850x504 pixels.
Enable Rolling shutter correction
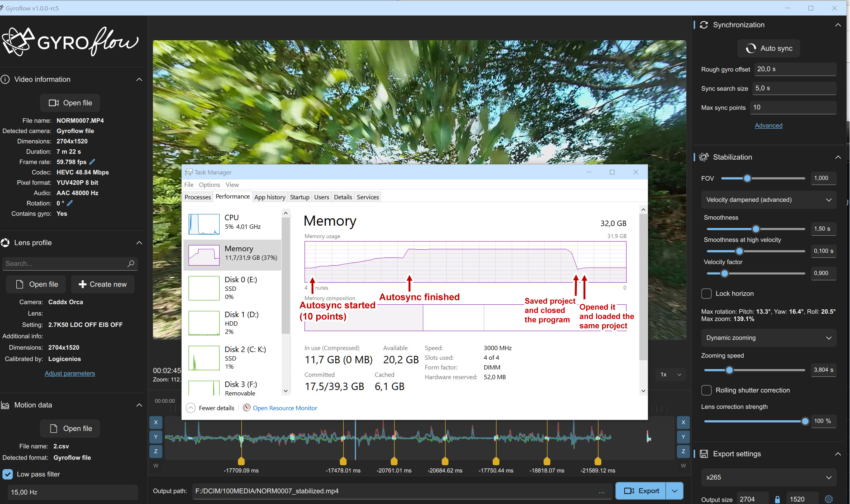point(706,390)
